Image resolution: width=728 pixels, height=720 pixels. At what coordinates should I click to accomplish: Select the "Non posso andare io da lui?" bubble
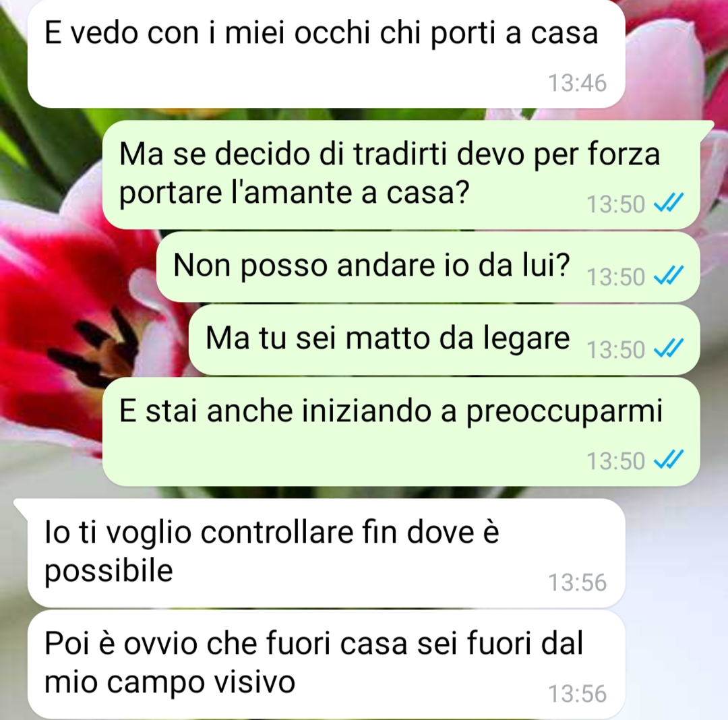tap(428, 267)
